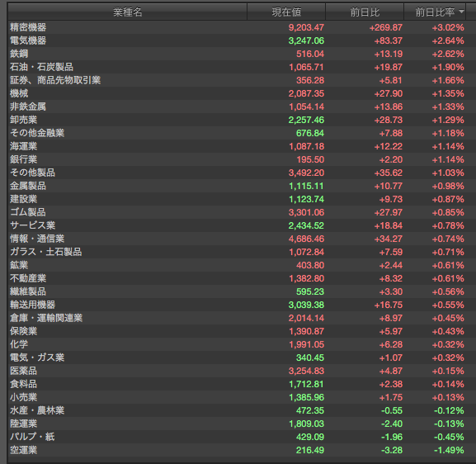Select the ゴム製品 sector row
476x464 pixels.
(242, 212)
